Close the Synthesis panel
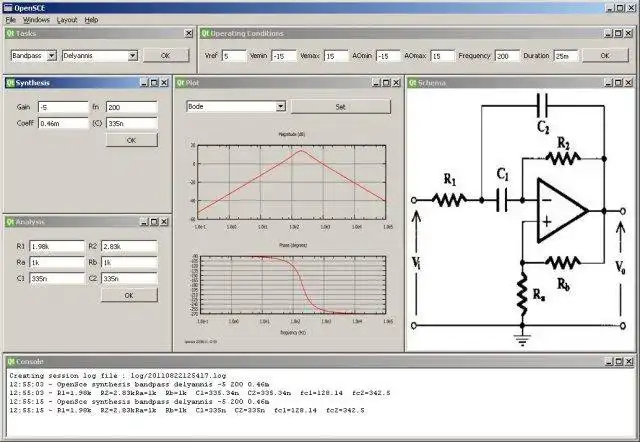 164,83
